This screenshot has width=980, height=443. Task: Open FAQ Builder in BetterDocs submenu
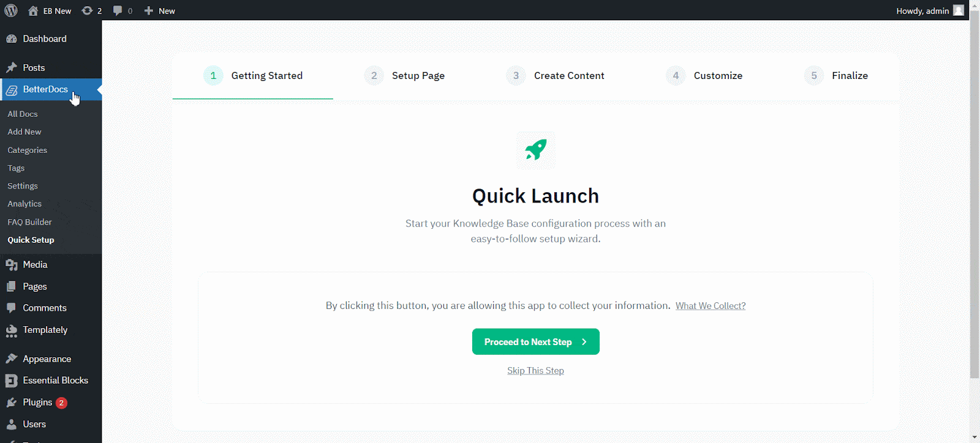[29, 222]
